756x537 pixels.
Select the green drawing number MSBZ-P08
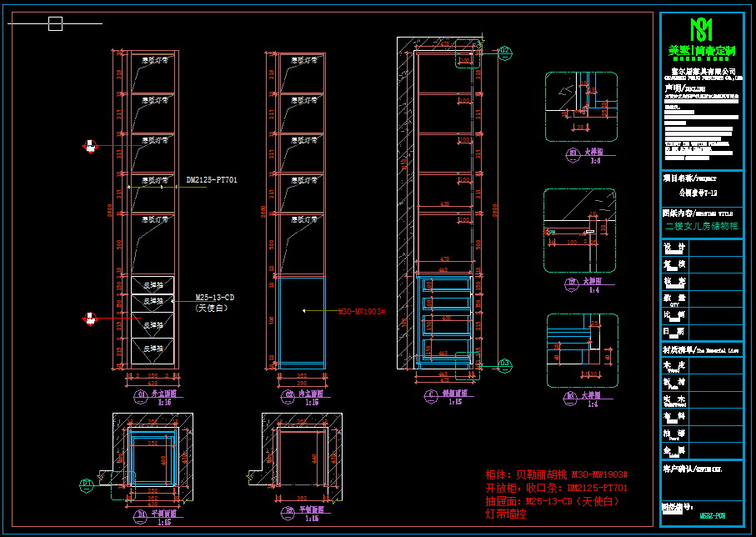713,516
